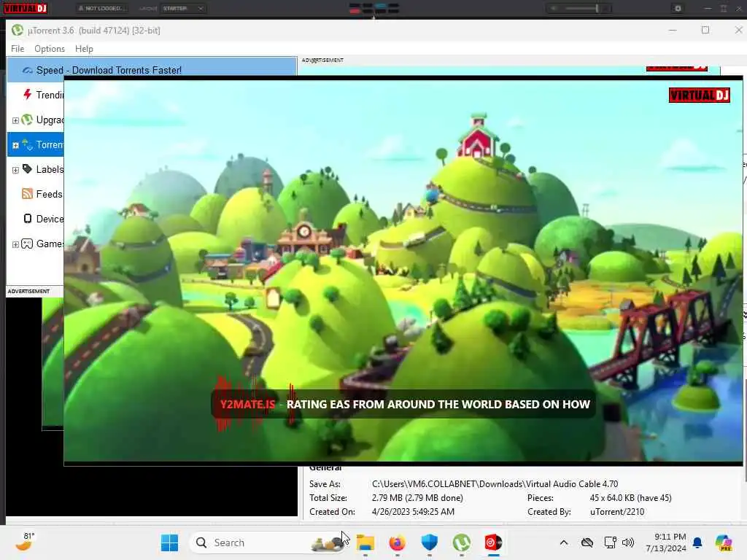Click the Total Size 2.79 MB value
The width and height of the screenshot is (747, 560).
(x=417, y=497)
